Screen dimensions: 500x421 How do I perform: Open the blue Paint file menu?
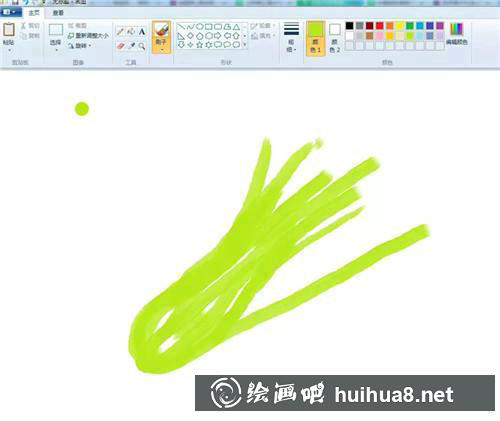point(10,12)
